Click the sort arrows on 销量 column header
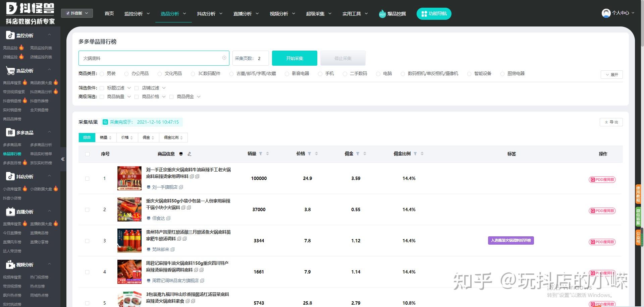Screen dimensions: 644x307 click(x=267, y=154)
